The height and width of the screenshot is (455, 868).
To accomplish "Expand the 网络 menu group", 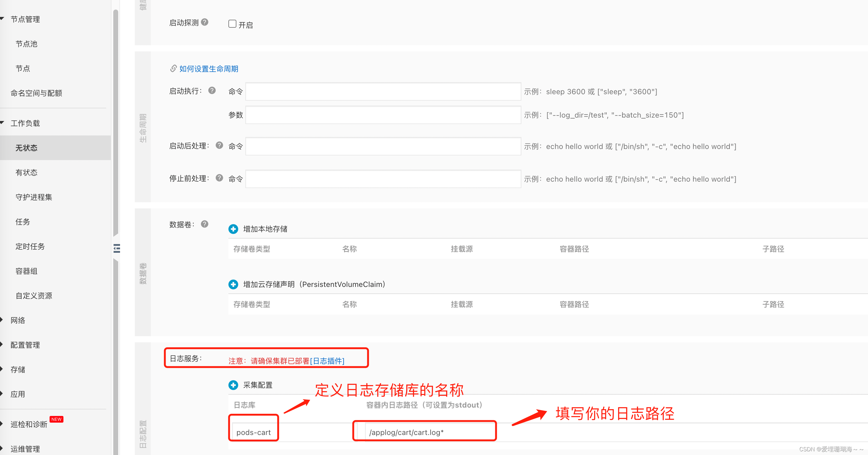I will [x=2, y=320].
